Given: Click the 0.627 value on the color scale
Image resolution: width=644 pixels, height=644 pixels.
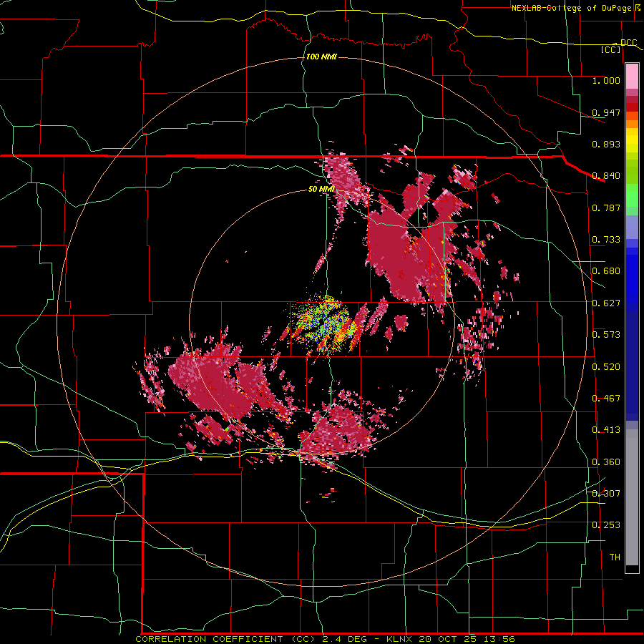Looking at the screenshot, I should click(x=606, y=303).
